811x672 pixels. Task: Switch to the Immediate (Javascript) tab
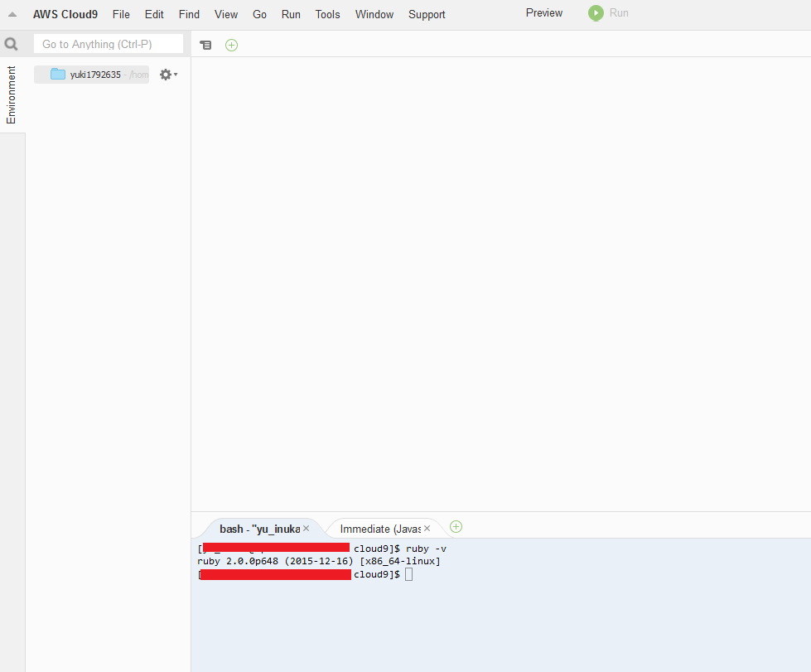380,529
